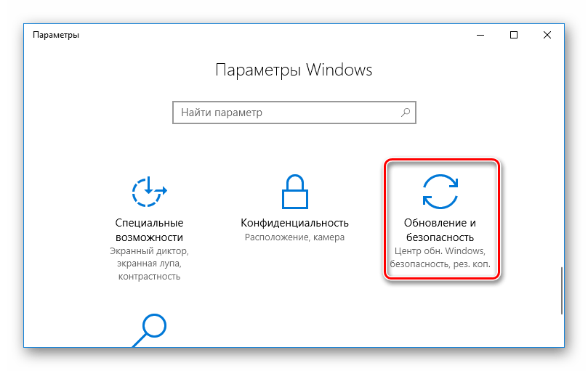
Task: Select the Обновление и безопасность label
Action: [440, 230]
